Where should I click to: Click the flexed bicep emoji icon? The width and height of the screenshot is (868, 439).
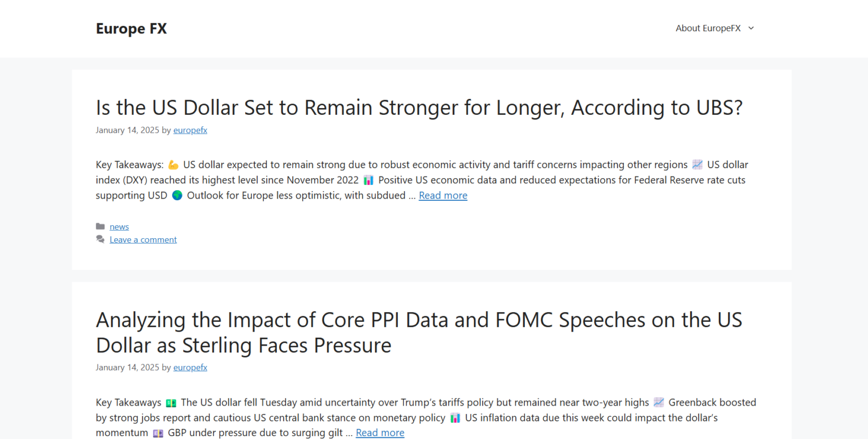(x=173, y=165)
